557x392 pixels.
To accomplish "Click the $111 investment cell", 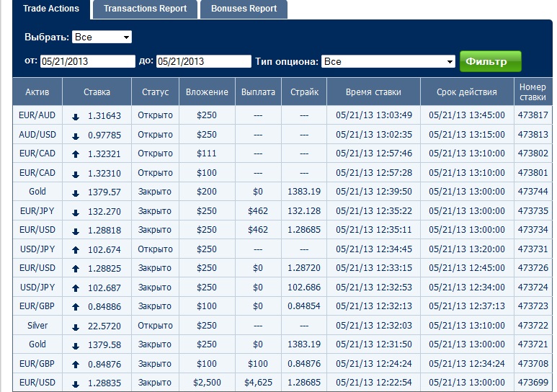I will (x=207, y=153).
